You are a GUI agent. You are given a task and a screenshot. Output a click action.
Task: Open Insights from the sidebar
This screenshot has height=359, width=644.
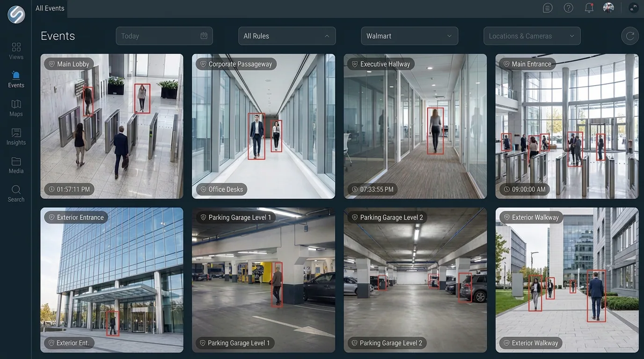[x=16, y=136]
